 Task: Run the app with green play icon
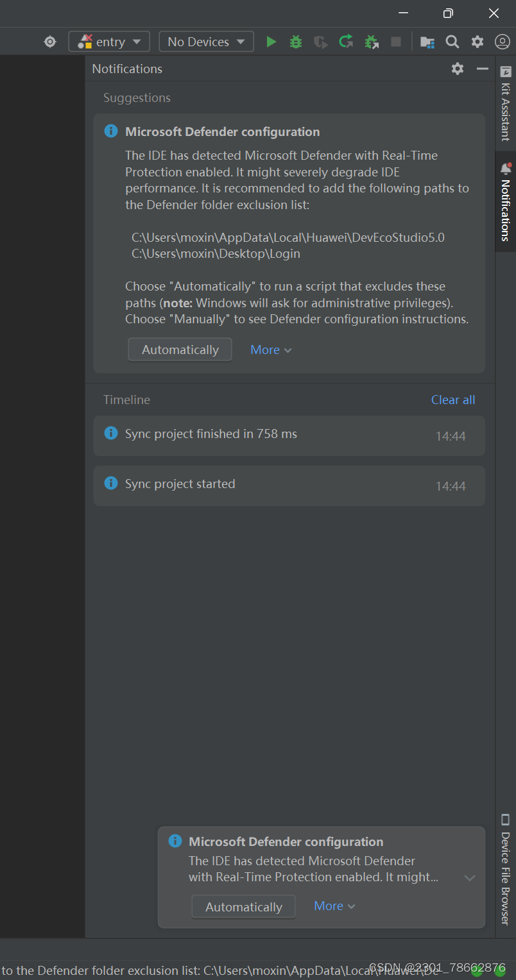tap(271, 42)
